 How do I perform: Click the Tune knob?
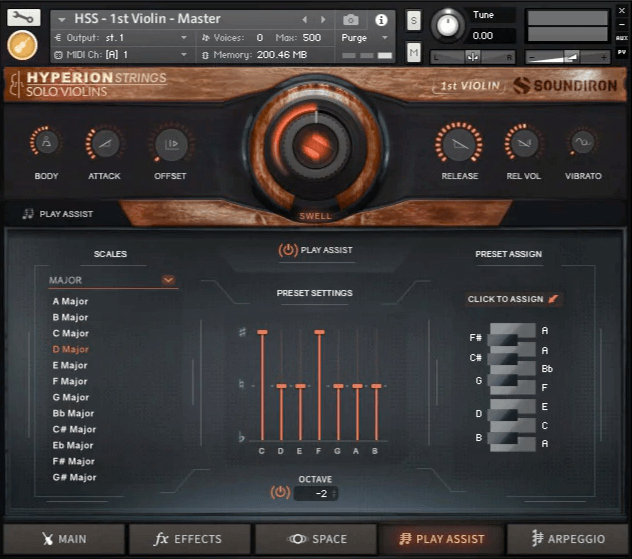pos(447,25)
